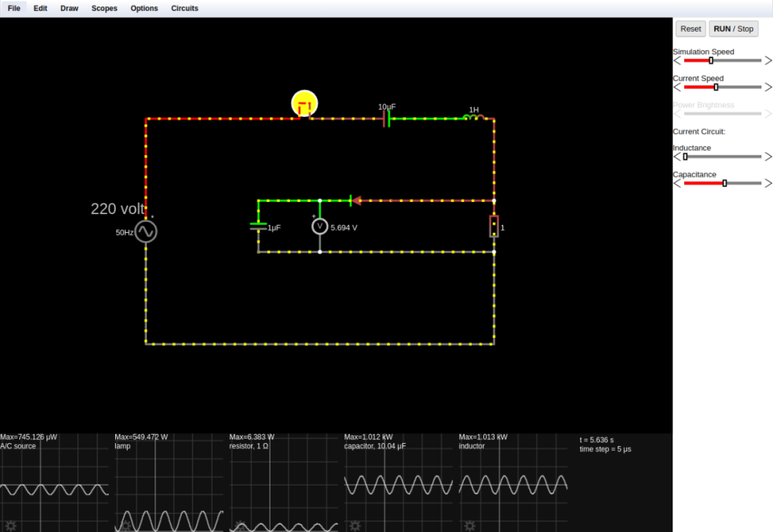Click the A/C source scope trace

tap(54, 489)
